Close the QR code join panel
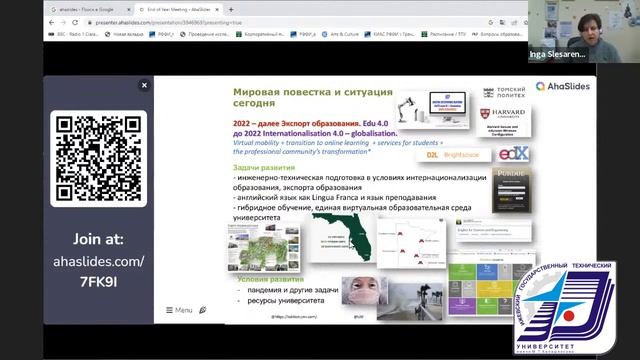 pos(144,85)
